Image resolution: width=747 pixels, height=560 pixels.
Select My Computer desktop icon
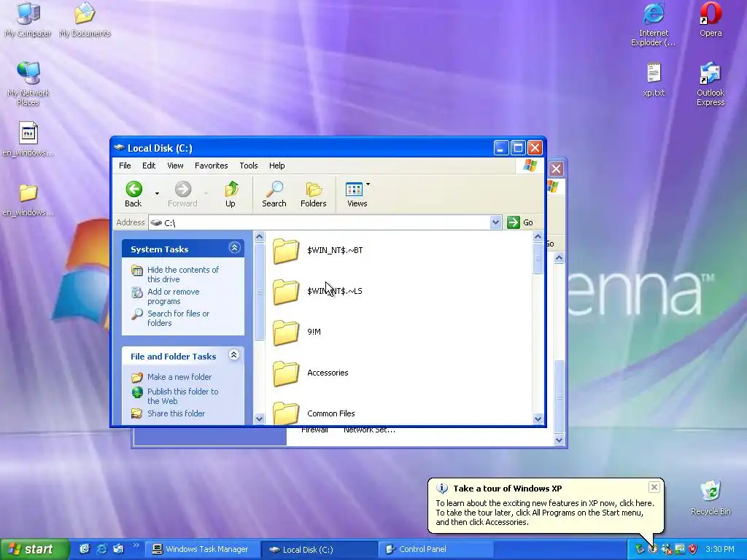(x=28, y=20)
